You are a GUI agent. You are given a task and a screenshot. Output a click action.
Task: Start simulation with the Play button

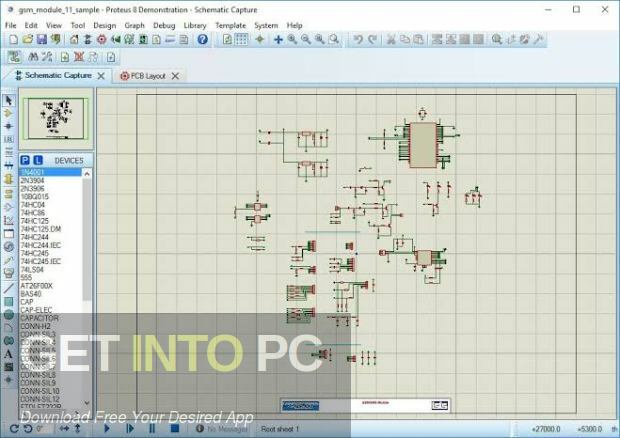(x=107, y=429)
